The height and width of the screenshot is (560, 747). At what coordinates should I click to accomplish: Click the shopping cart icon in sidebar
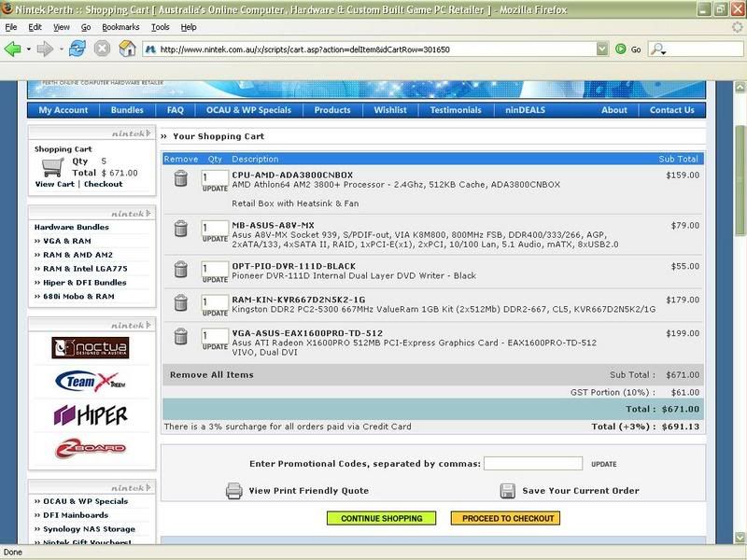52,168
